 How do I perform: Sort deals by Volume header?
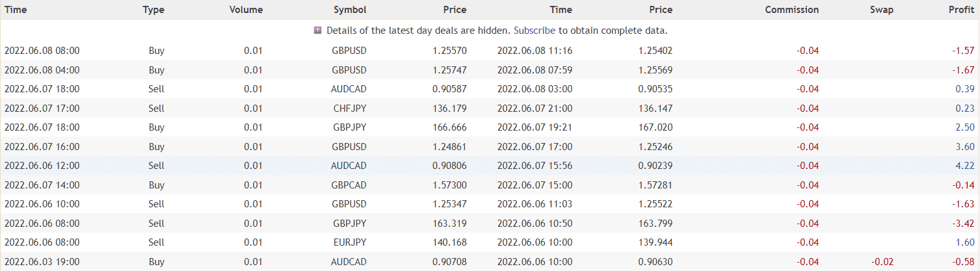click(x=246, y=10)
